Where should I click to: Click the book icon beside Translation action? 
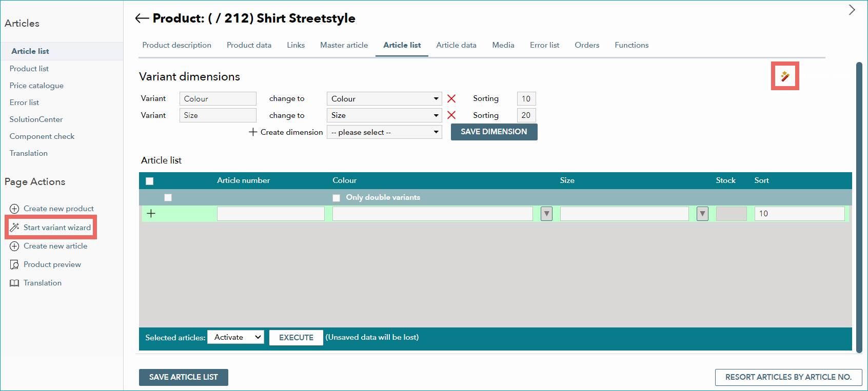coord(14,283)
